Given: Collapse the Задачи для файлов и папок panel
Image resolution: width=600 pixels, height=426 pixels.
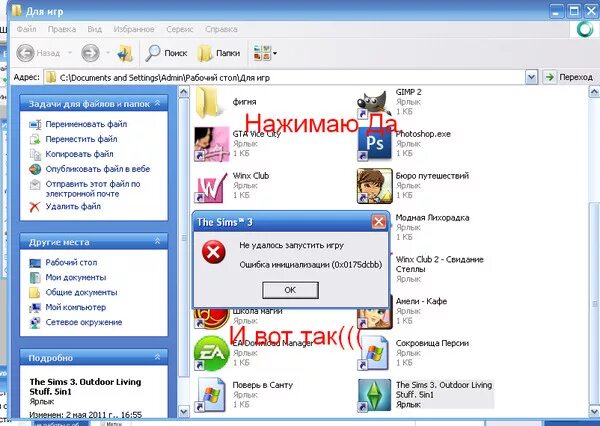Looking at the screenshot, I should tap(158, 103).
